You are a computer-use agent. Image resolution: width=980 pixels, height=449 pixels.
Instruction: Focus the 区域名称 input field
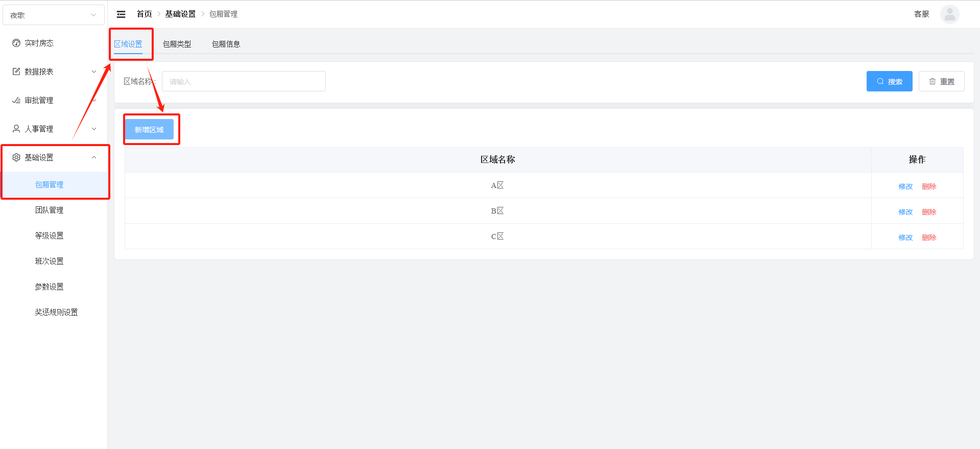coord(244,81)
